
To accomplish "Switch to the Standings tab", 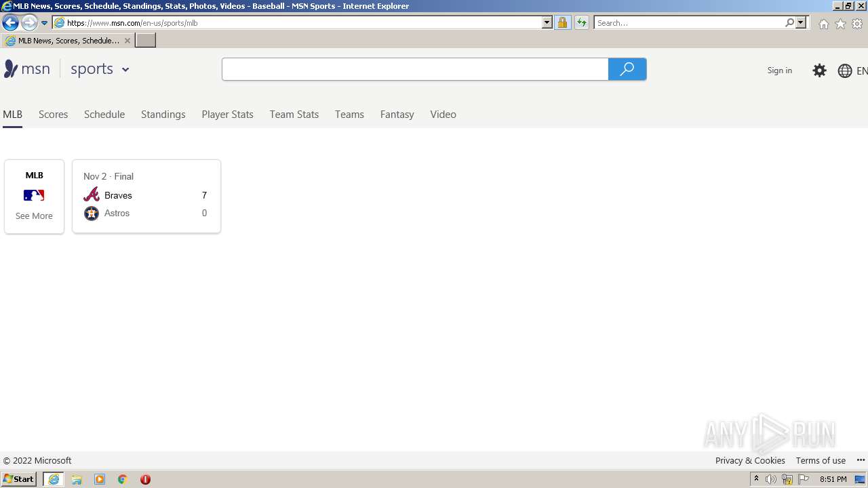I will (163, 115).
